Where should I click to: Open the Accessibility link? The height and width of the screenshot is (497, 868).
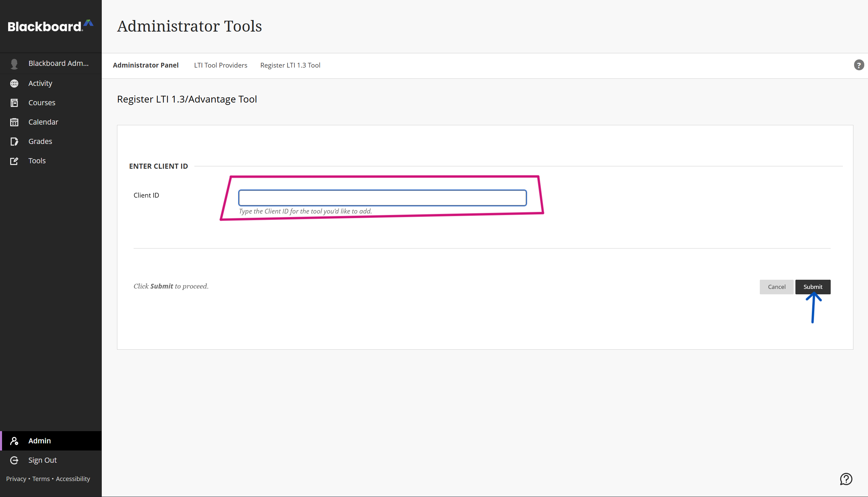(x=73, y=479)
